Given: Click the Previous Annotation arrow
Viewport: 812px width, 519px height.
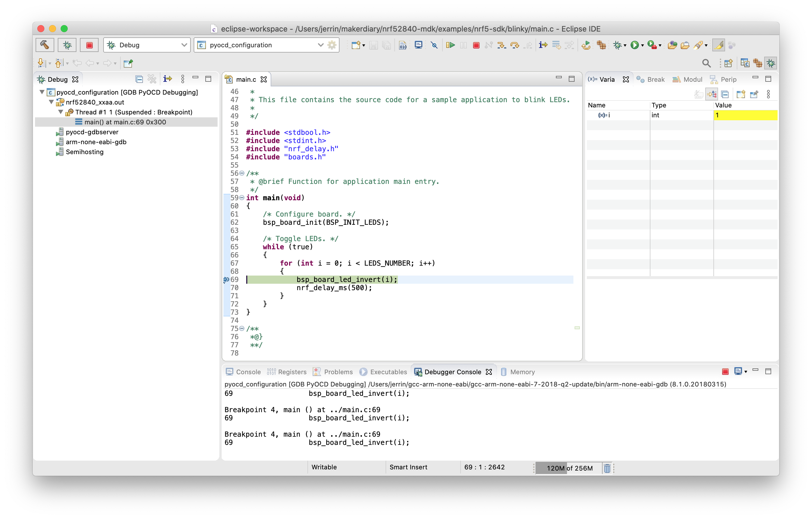Looking at the screenshot, I should 59,63.
